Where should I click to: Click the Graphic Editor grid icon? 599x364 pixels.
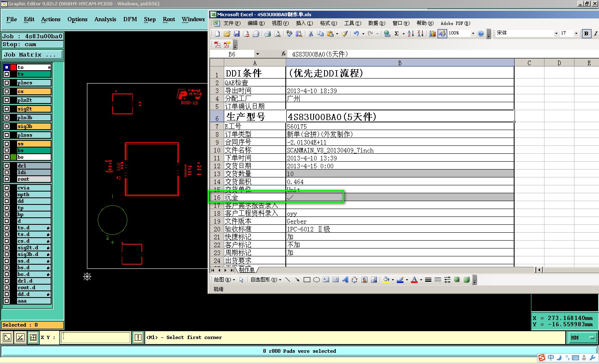tap(33, 337)
